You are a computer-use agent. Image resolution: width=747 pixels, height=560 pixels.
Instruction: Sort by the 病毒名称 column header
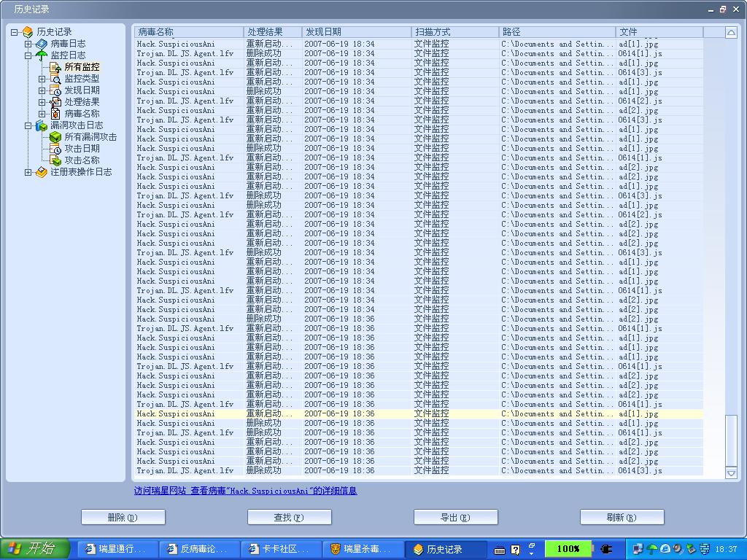click(189, 32)
